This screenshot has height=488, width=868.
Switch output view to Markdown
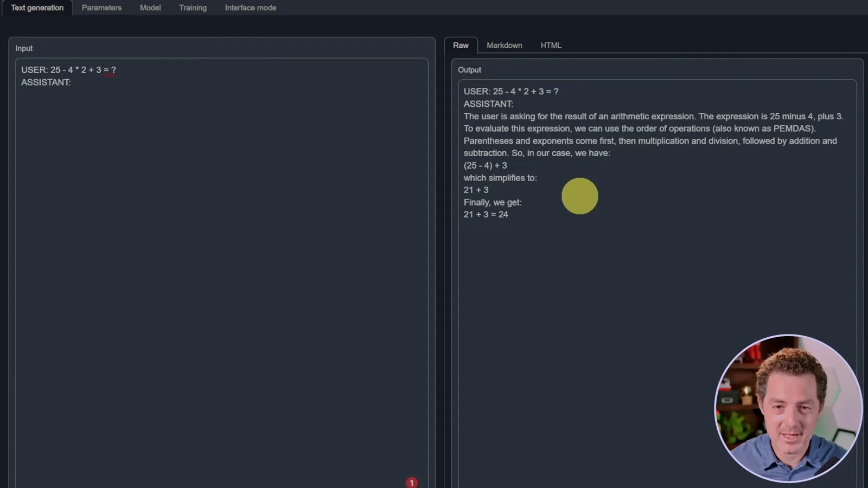point(504,46)
